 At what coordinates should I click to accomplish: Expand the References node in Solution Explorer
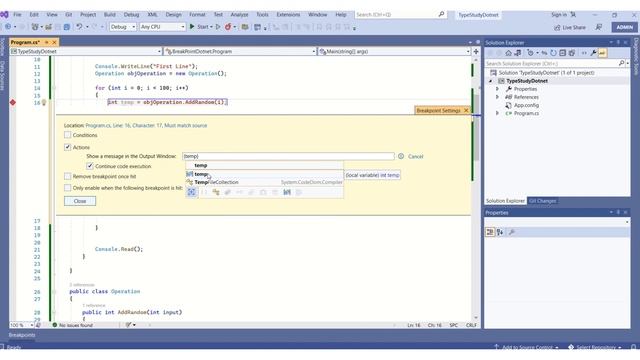pyautogui.click(x=497, y=97)
